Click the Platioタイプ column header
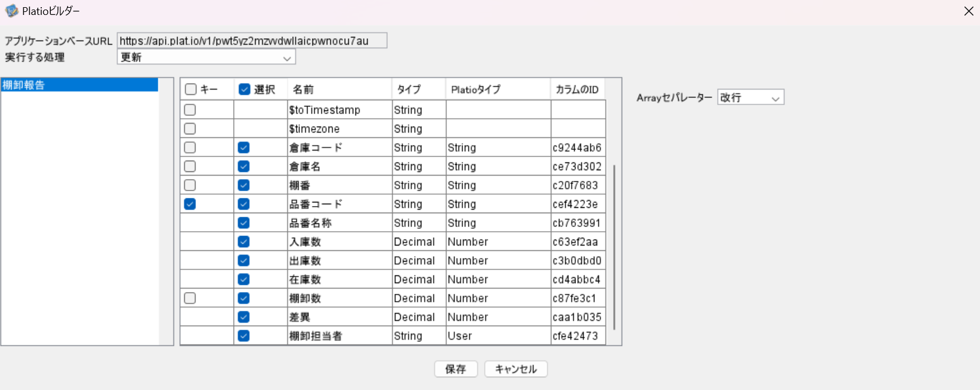The height and width of the screenshot is (390, 980). tap(498, 90)
